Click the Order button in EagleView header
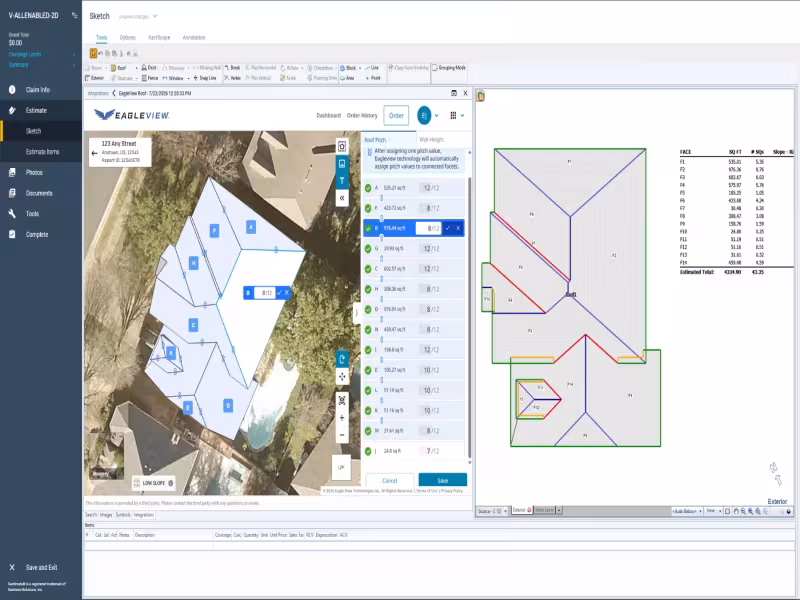This screenshot has height=600, width=800. (x=396, y=115)
